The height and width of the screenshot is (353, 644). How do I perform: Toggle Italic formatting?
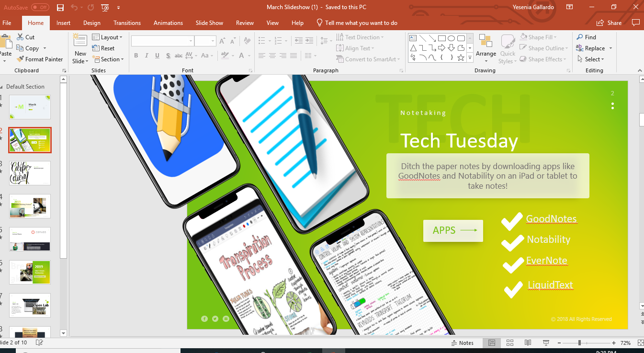(147, 56)
